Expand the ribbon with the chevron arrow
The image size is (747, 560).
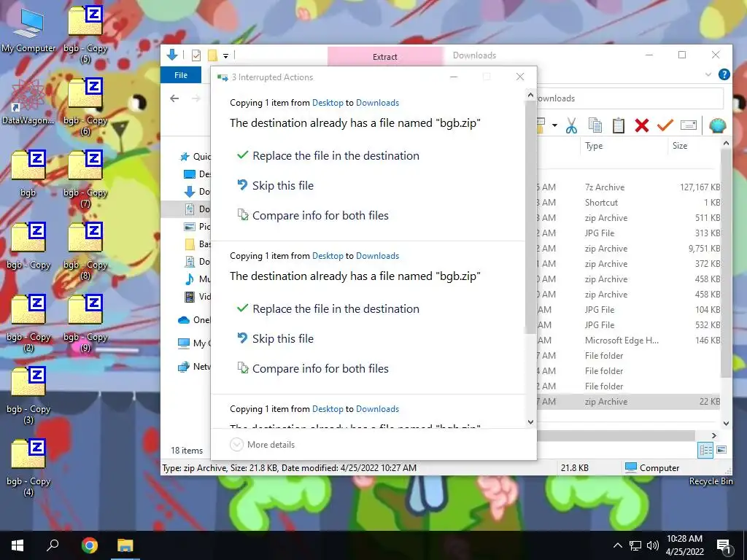[x=708, y=75]
